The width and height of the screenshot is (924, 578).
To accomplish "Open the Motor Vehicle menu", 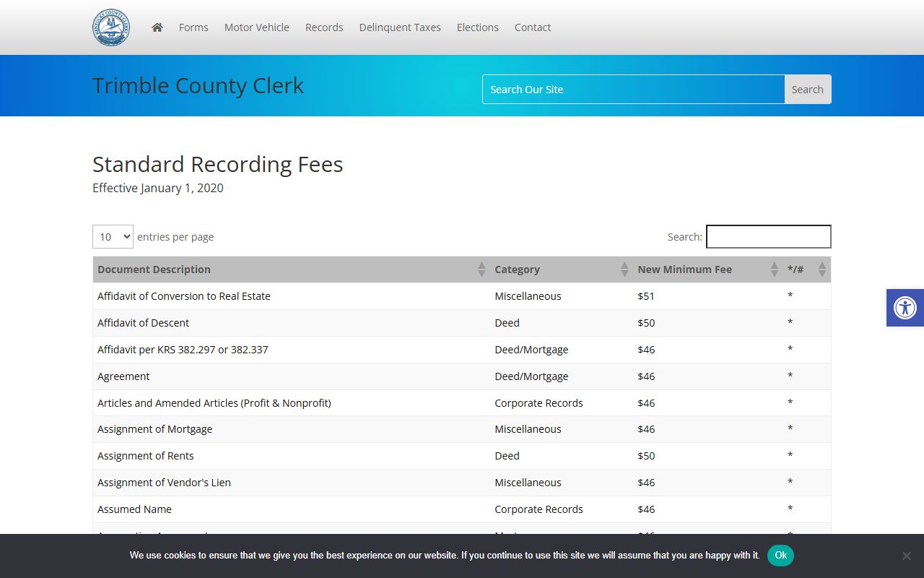I will tap(256, 27).
